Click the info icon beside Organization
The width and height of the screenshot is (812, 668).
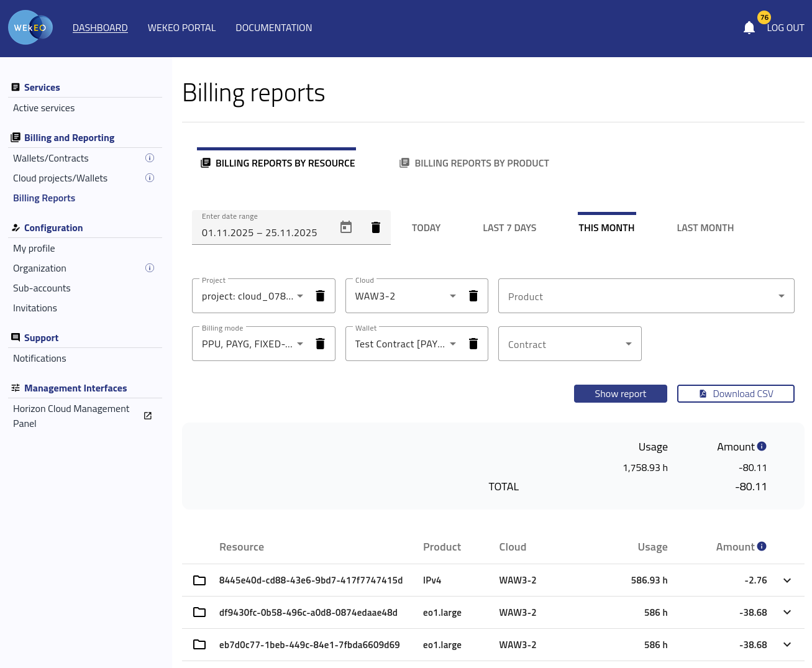click(x=150, y=268)
